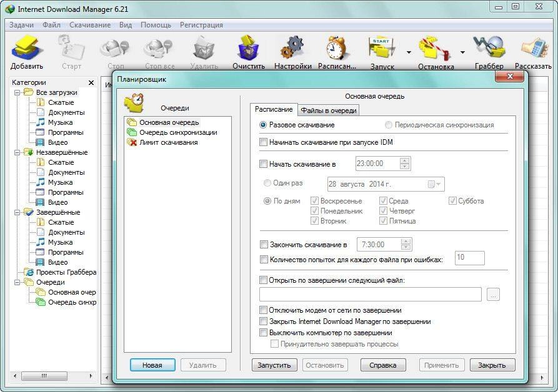
Task: Open the date picker dropdown for 28 августа
Action: coord(435,184)
